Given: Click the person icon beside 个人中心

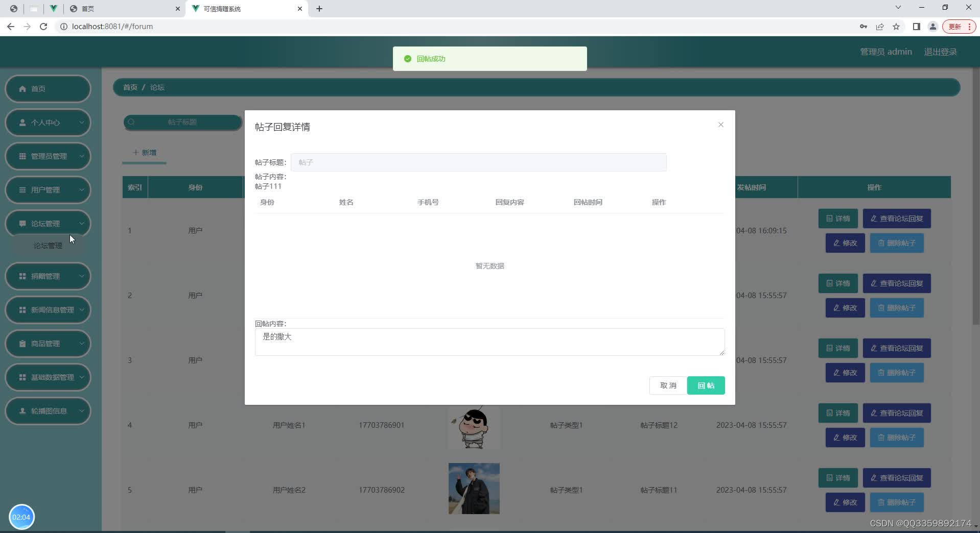Looking at the screenshot, I should [22, 123].
